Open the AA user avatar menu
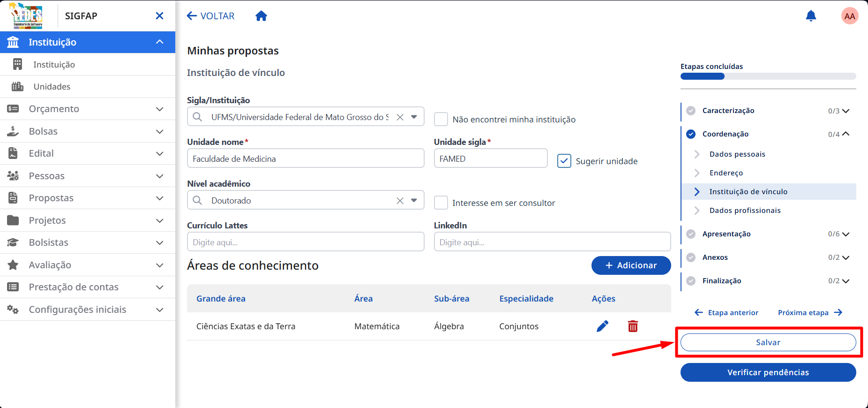This screenshot has width=868, height=408. [x=850, y=16]
